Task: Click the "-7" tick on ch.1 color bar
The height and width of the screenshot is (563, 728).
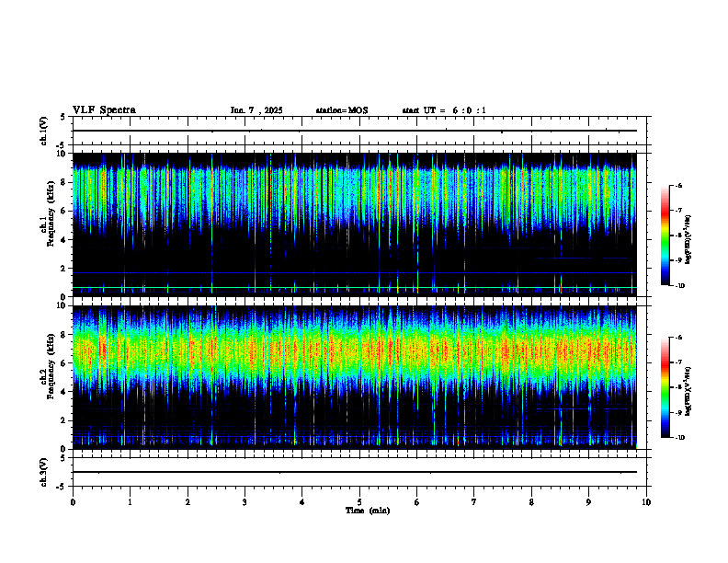Action: click(678, 211)
